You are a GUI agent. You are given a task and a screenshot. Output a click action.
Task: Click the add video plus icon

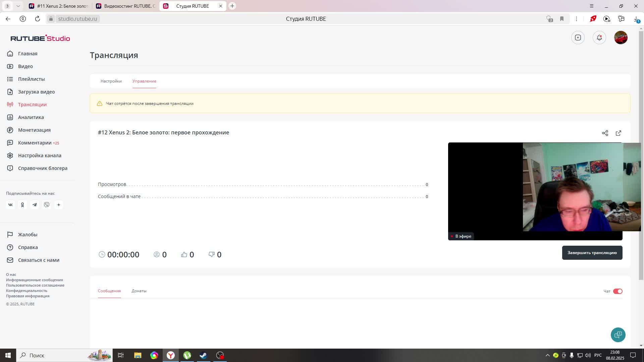(578, 38)
